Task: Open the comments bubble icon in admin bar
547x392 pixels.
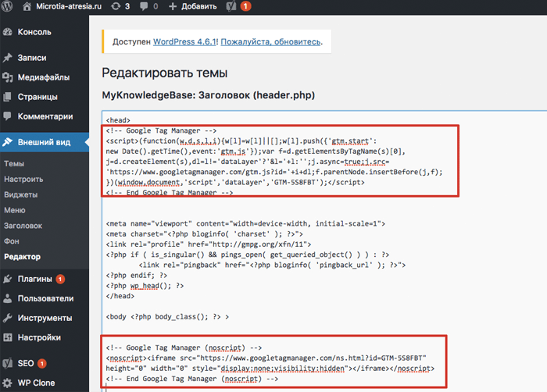Action: (x=143, y=6)
